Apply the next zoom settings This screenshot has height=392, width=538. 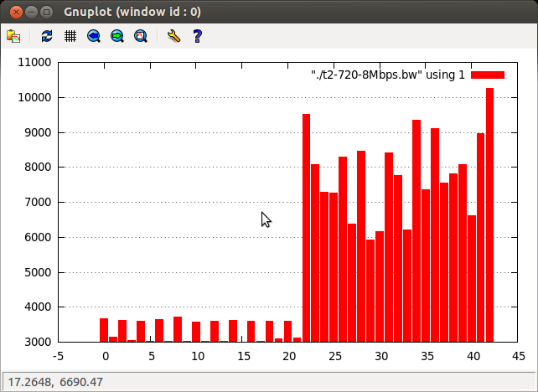pyautogui.click(x=117, y=36)
